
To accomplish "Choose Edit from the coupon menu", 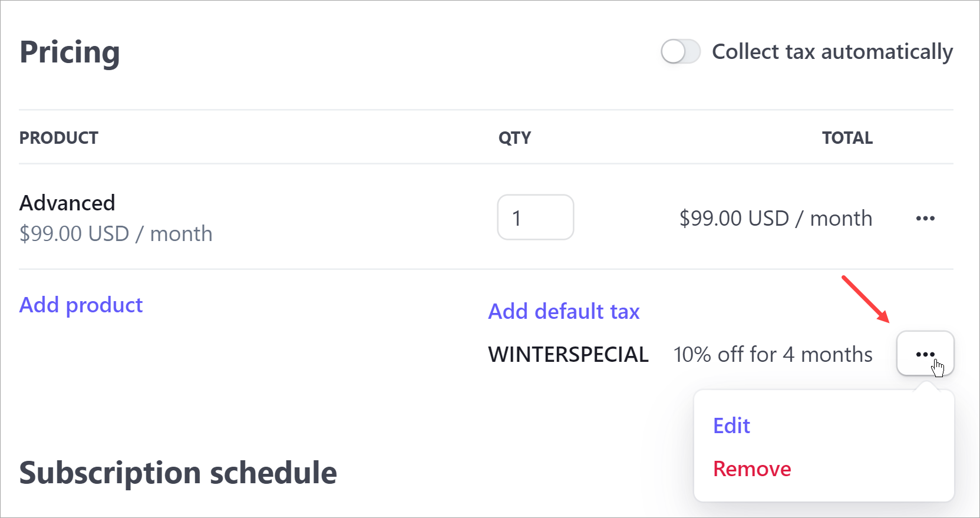I will 731,425.
